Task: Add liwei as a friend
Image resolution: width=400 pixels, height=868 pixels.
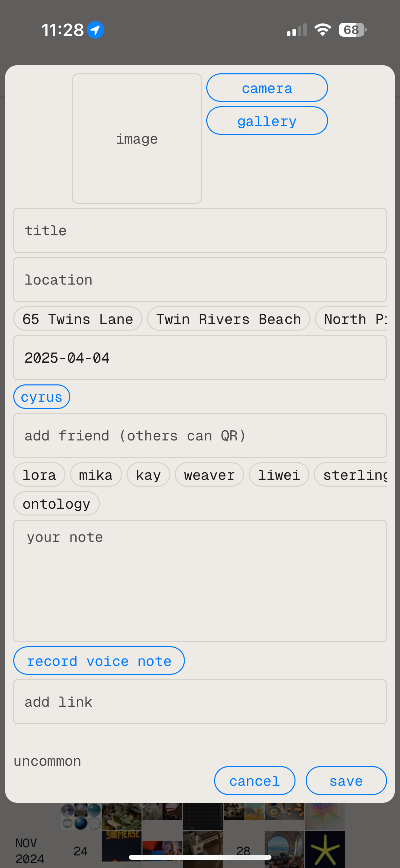Action: 279,475
